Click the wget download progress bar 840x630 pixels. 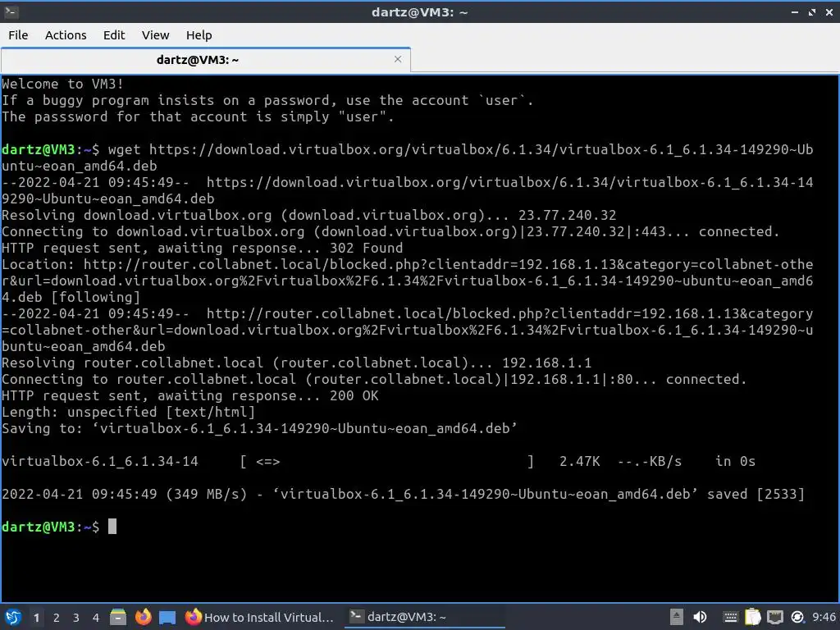click(x=387, y=461)
